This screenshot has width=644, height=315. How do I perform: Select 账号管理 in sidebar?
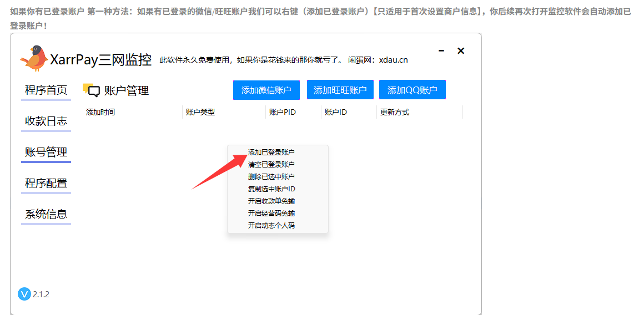click(x=46, y=153)
